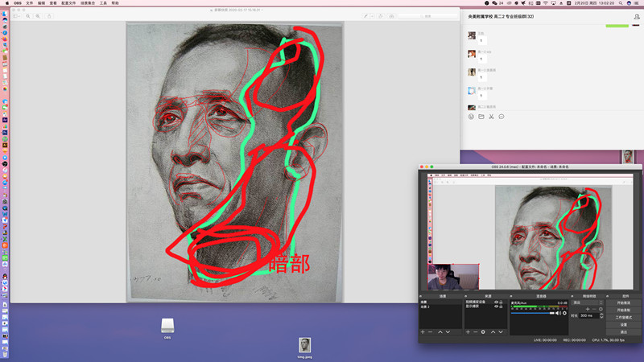
Task: Click the first chat member avatar in WeChat
Action: [472, 35]
